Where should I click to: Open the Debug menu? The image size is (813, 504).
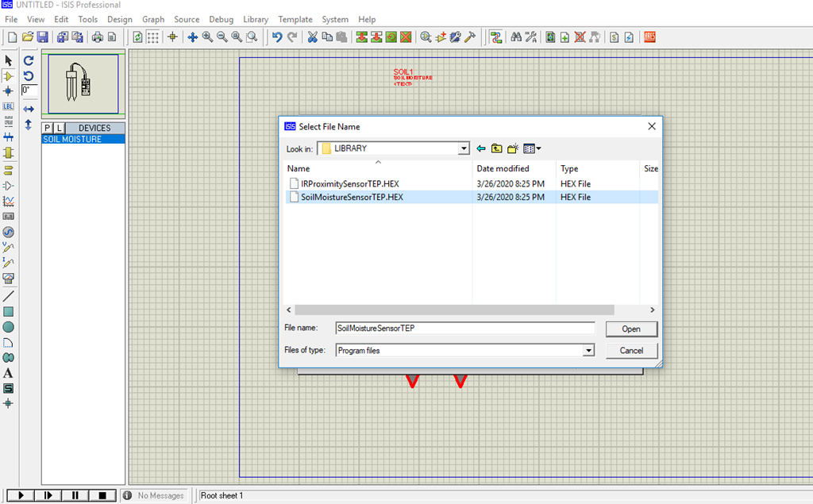click(x=221, y=19)
